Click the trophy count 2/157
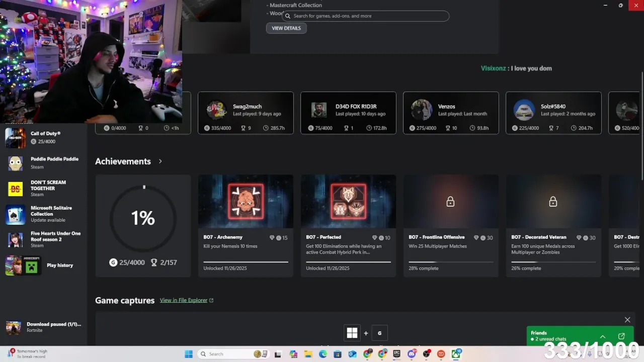This screenshot has height=362, width=644. (x=164, y=262)
